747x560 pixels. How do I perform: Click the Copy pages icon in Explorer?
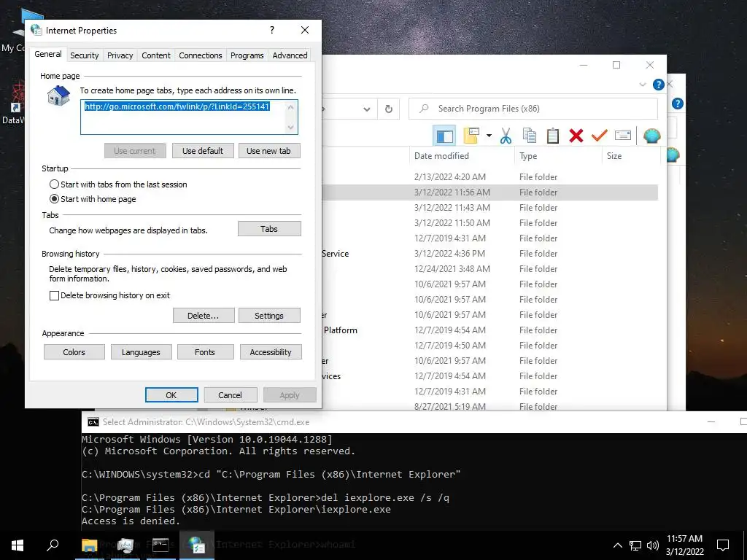coord(530,136)
